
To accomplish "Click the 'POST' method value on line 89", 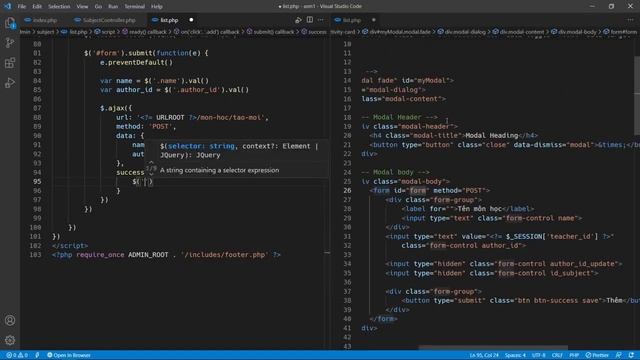I will [x=160, y=127].
